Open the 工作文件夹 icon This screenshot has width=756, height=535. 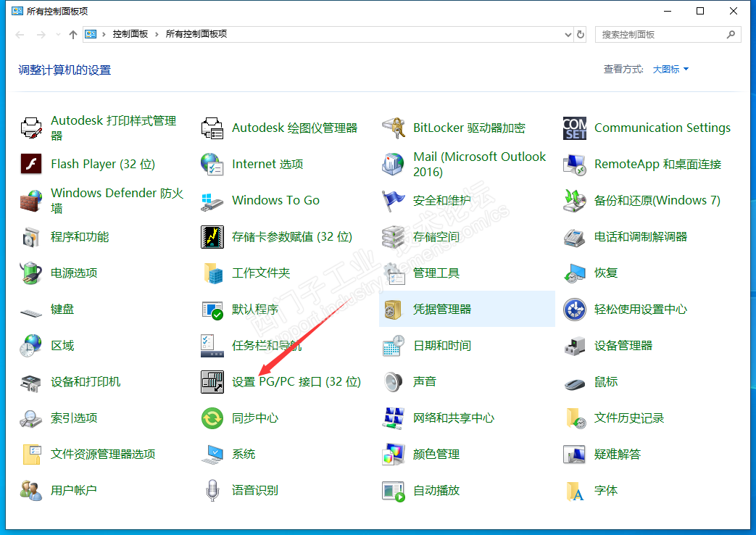pos(212,273)
